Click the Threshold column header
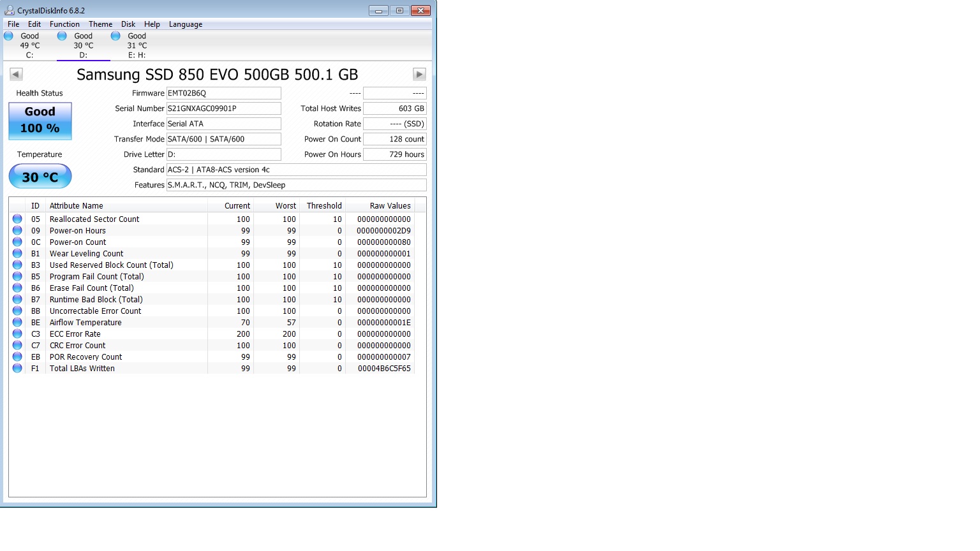 pos(322,205)
